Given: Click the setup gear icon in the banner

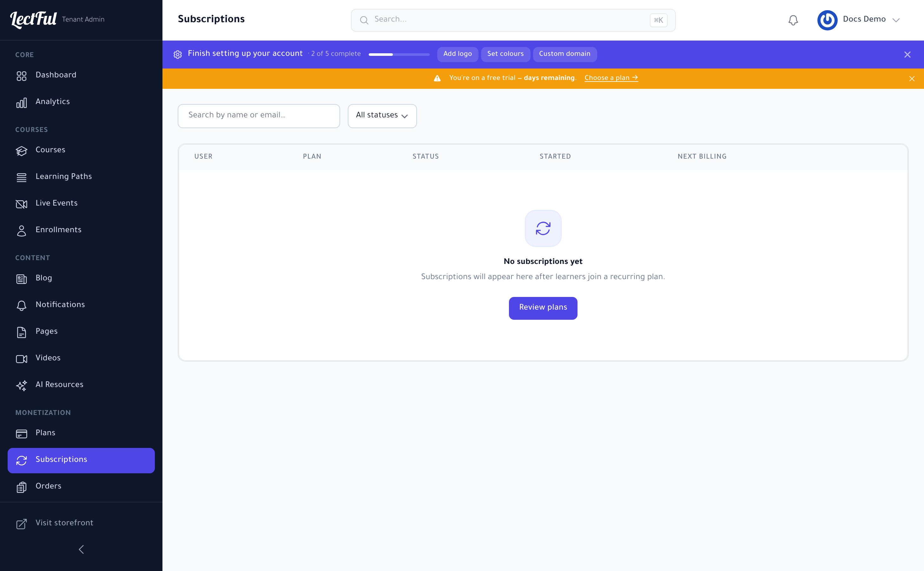Looking at the screenshot, I should [x=178, y=54].
